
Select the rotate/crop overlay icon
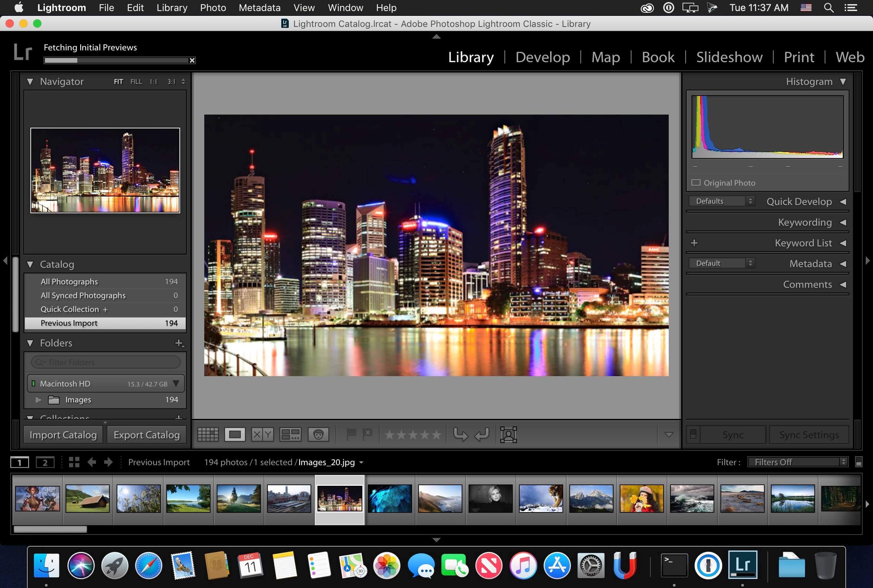click(x=508, y=434)
